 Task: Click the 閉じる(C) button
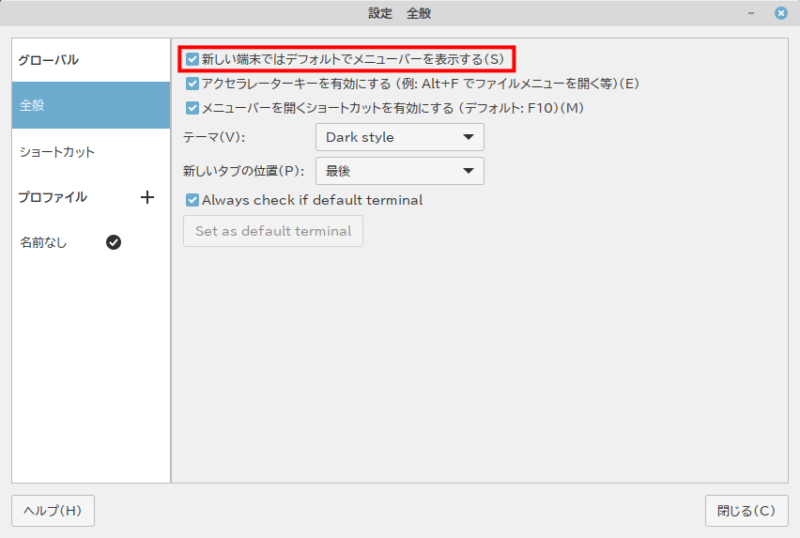click(745, 511)
